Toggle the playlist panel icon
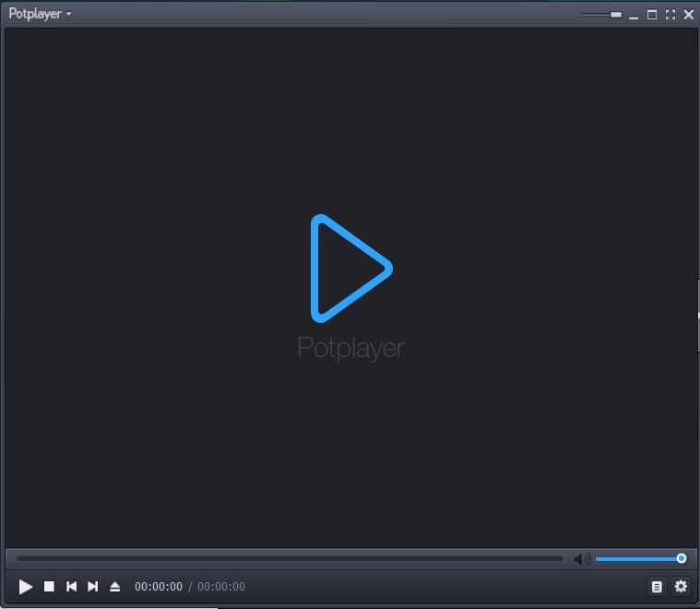700x609 pixels. tap(657, 586)
